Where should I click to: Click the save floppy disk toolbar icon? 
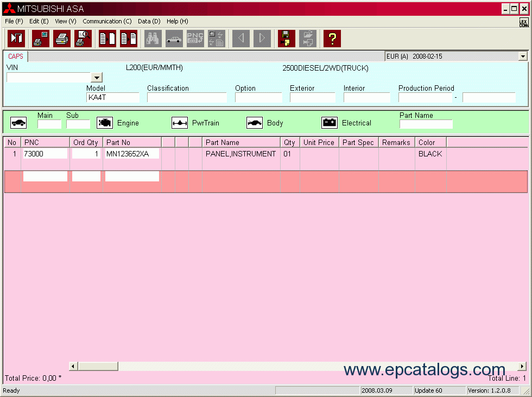(287, 39)
